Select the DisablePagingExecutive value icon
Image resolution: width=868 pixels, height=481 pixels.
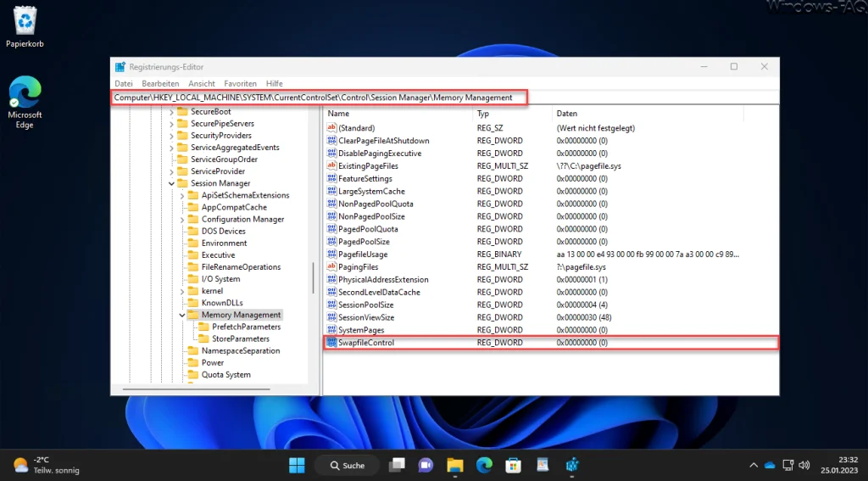pos(331,154)
